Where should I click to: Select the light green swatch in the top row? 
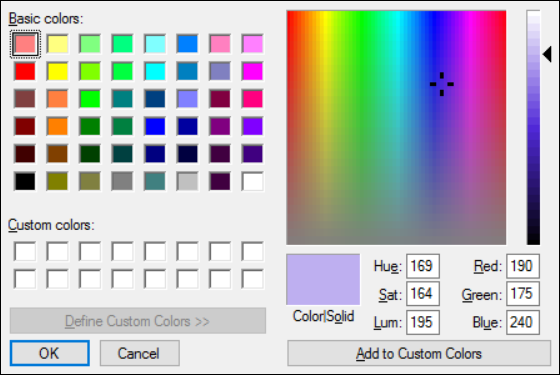[90, 44]
